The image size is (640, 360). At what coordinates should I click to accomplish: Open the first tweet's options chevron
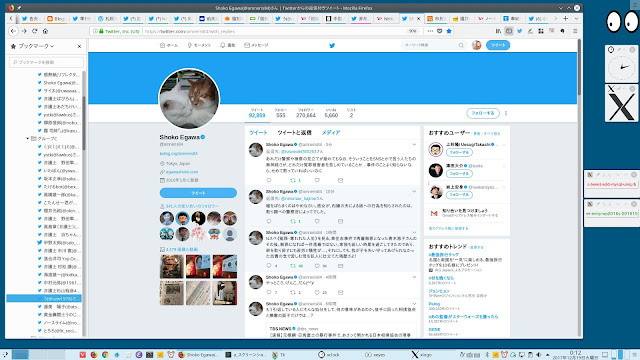click(414, 144)
